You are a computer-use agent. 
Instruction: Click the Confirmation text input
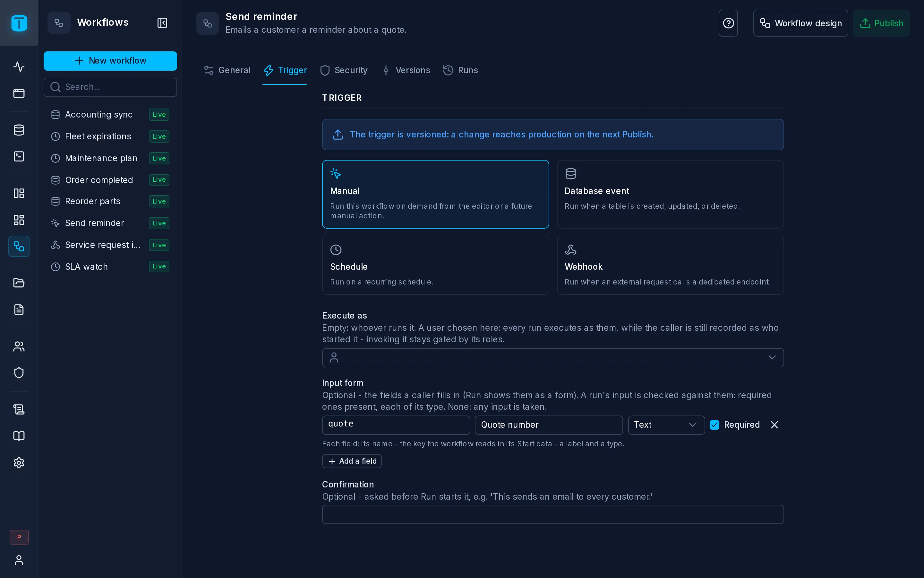pos(552,514)
